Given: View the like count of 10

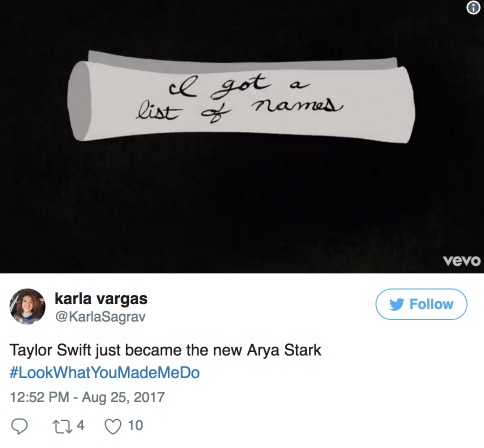Looking at the screenshot, I should tap(135, 426).
